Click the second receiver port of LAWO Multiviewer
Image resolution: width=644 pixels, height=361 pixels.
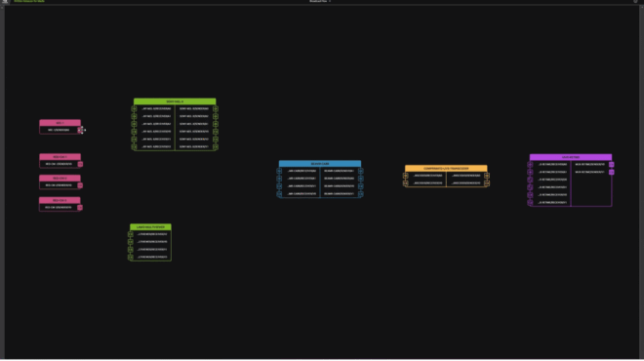point(131,242)
